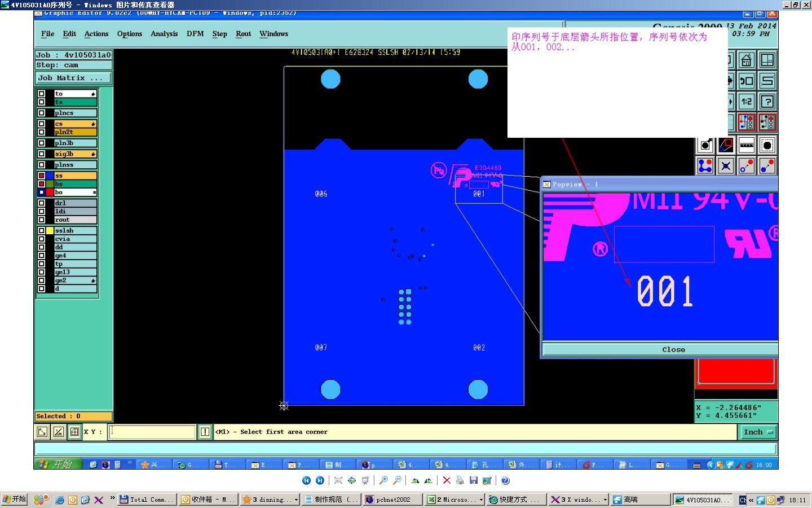This screenshot has width=812, height=508.
Task: Open picture viewer help icon
Action: pyautogui.click(x=505, y=480)
